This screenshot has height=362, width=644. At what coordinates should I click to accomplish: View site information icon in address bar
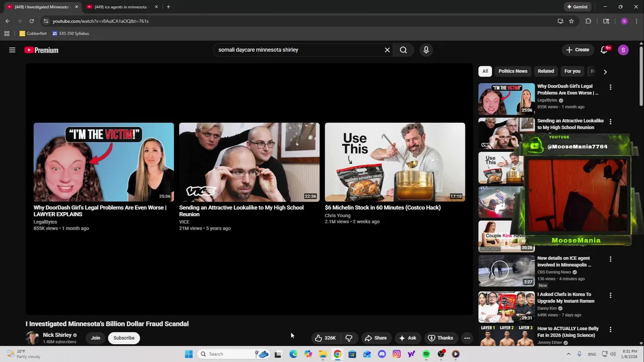pos(46,21)
